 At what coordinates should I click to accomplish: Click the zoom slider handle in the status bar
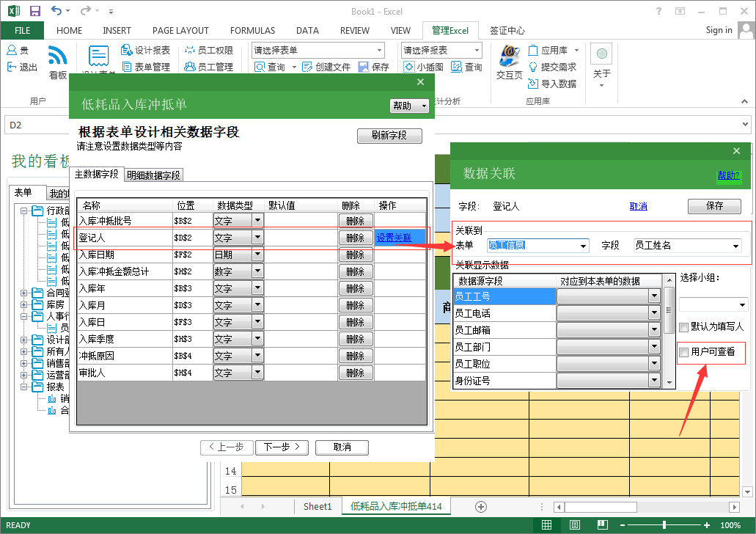tap(664, 525)
